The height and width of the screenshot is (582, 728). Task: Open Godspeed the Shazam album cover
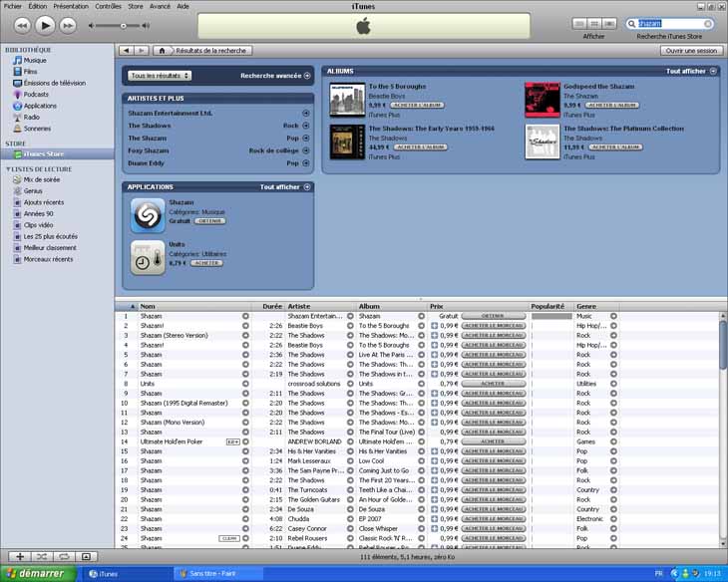pyautogui.click(x=543, y=100)
